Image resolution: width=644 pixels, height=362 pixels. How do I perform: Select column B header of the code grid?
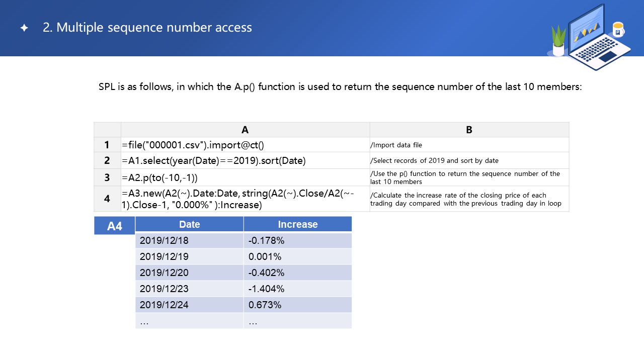[469, 130]
